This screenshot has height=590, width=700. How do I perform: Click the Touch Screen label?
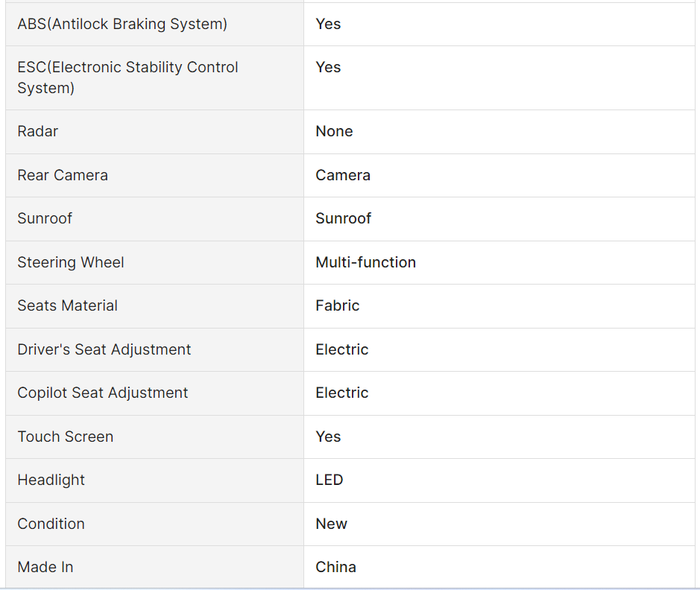[66, 437]
